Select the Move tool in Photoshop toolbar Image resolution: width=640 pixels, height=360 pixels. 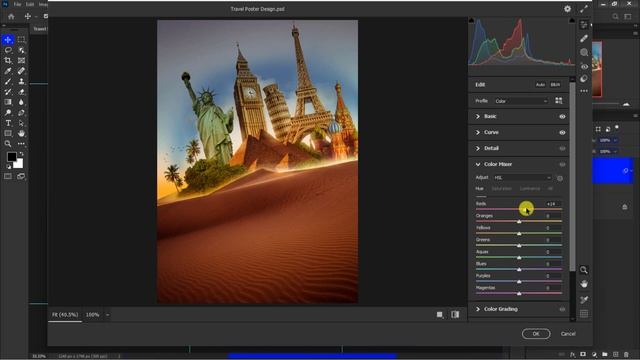[x=8, y=40]
